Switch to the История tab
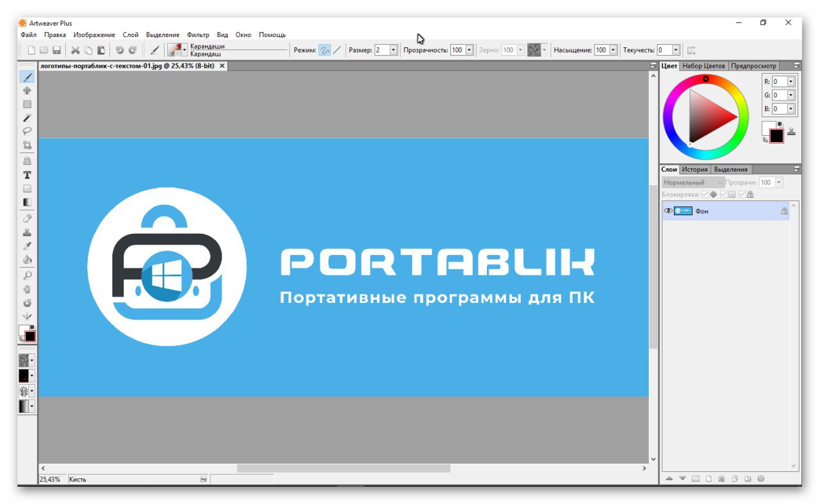Viewport: 820px width, 504px height. 694,170
